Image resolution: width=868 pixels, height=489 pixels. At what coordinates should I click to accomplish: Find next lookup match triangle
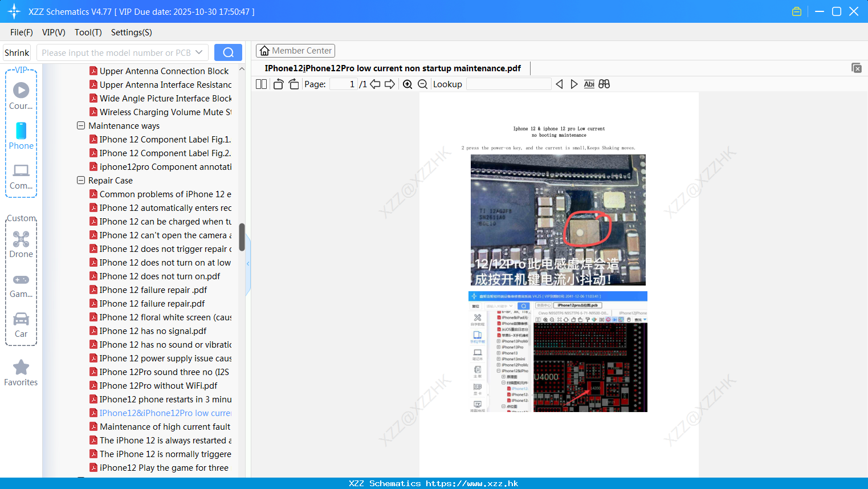pyautogui.click(x=574, y=84)
